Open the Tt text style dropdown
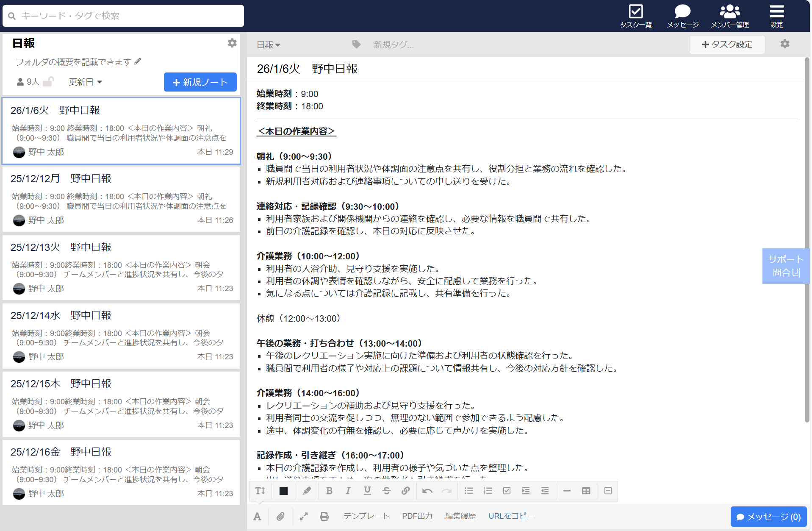The height and width of the screenshot is (531, 812). coord(260,491)
